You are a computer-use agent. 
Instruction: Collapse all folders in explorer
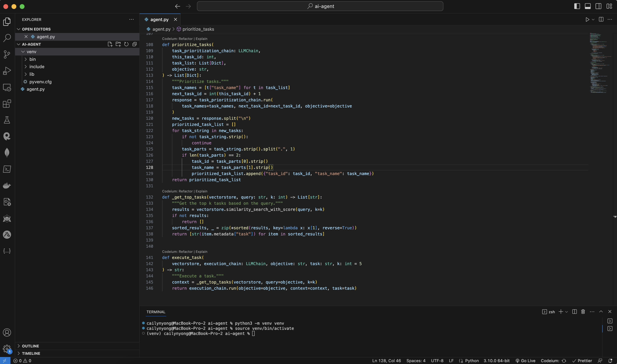click(x=134, y=44)
